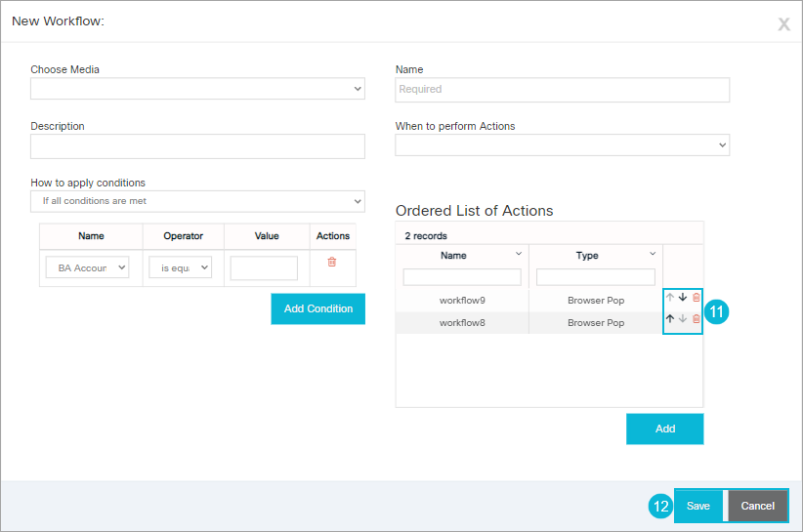Expand When to perform Actions dropdown
The image size is (803, 532).
click(562, 145)
